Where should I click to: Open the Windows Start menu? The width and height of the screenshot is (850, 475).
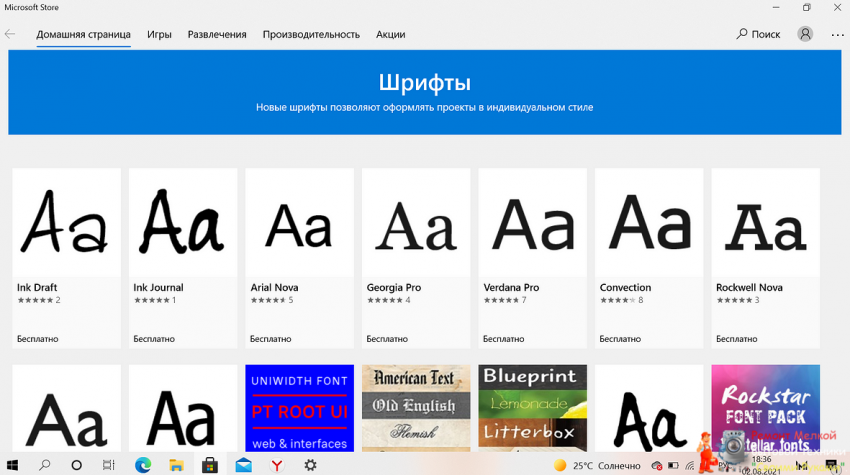(x=14, y=465)
